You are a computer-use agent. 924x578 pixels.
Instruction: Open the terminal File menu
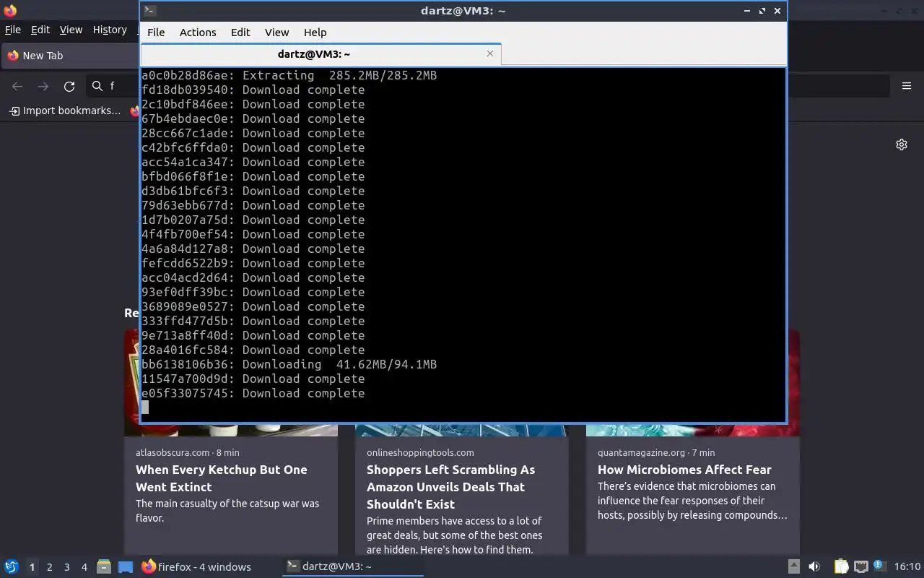[x=156, y=32]
